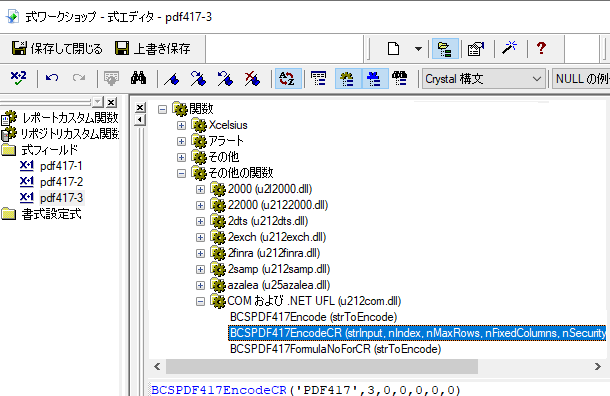
Task: Clear all bookmarks with the red X flag
Action: click(x=252, y=79)
